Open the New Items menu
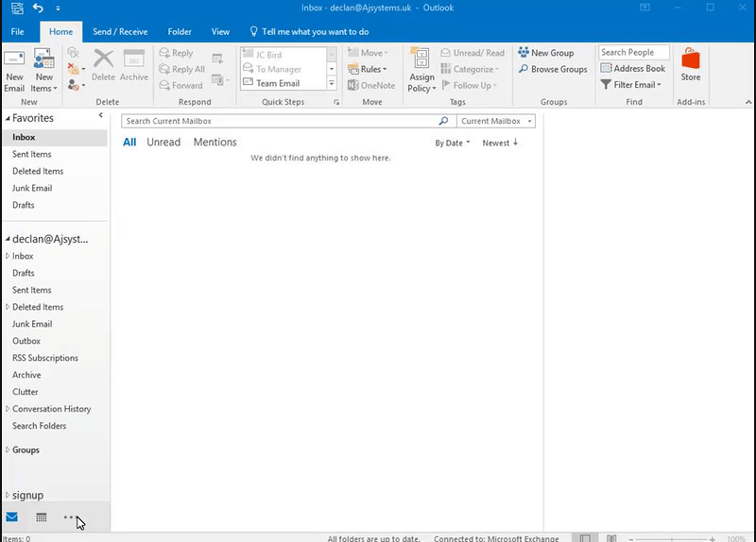The height and width of the screenshot is (542, 756). pyautogui.click(x=43, y=70)
